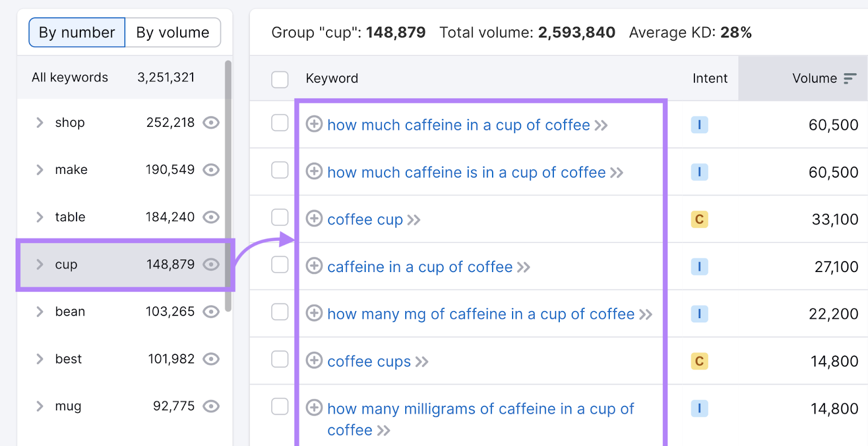Screen dimensions: 868x446
Task: Expand the bean keyword group
Action: (x=39, y=312)
